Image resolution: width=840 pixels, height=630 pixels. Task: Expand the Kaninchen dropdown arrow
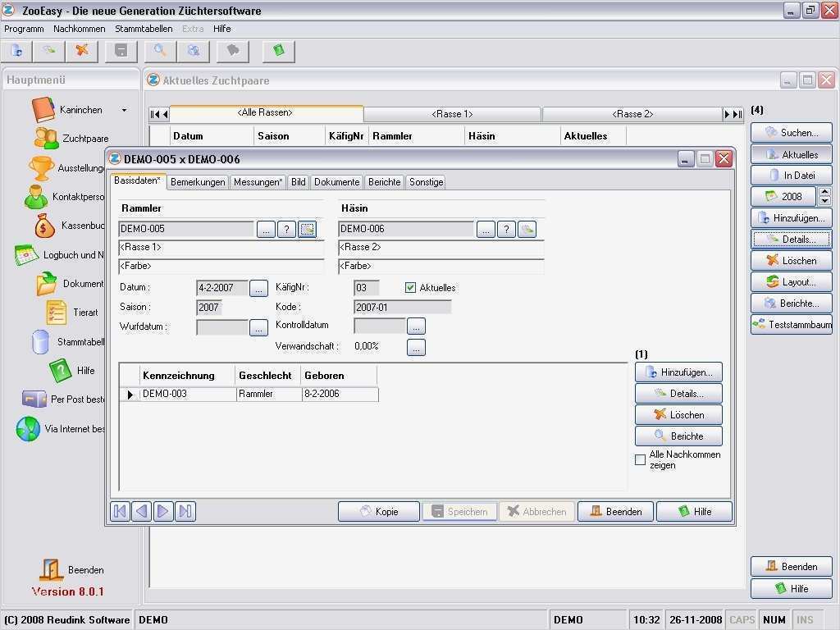(x=125, y=111)
